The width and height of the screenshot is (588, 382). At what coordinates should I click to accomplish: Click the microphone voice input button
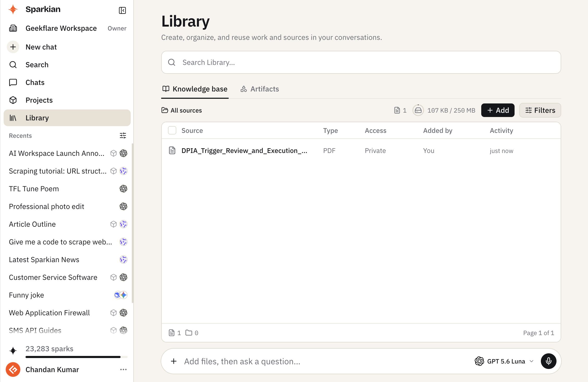pyautogui.click(x=549, y=361)
